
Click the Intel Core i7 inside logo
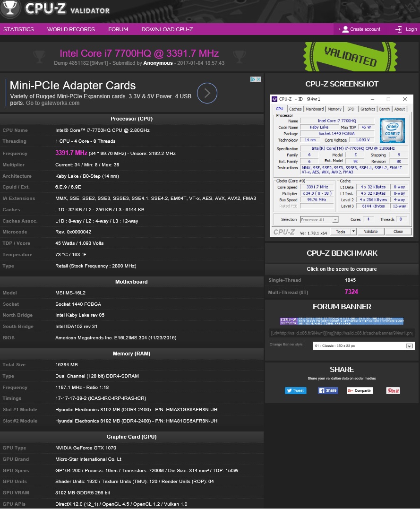click(x=393, y=130)
